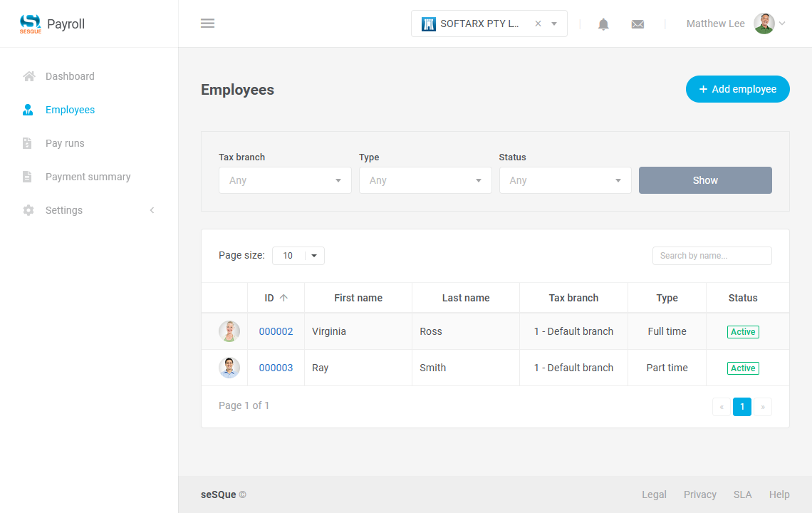Click the Pay runs document icon

click(28, 143)
